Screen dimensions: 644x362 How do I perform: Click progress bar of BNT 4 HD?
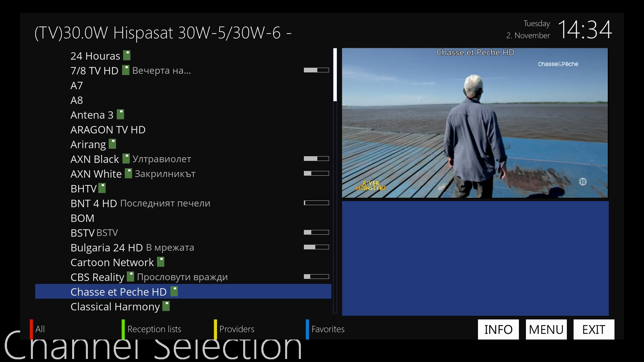pyautogui.click(x=316, y=203)
